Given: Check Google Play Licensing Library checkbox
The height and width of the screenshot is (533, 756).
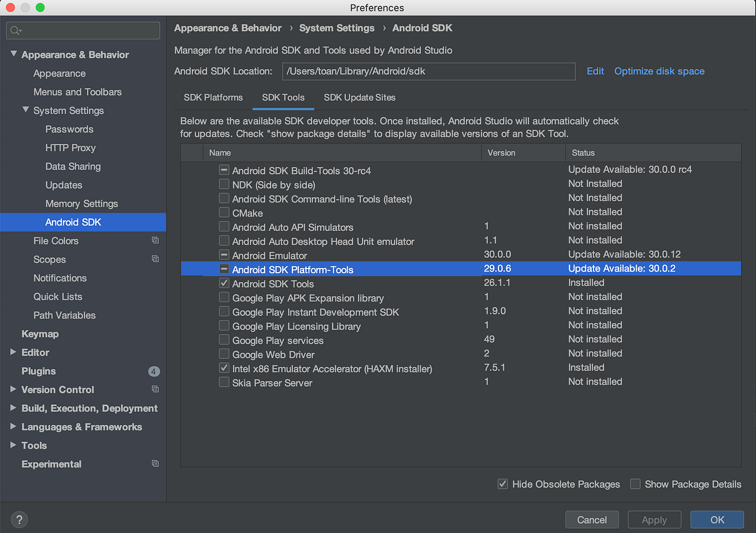Looking at the screenshot, I should pos(224,326).
